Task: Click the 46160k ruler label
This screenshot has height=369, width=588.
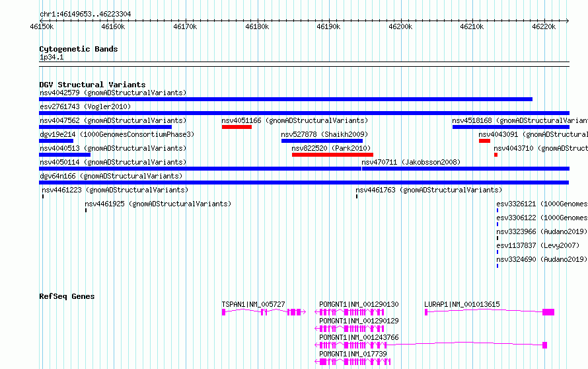Action: [113, 26]
